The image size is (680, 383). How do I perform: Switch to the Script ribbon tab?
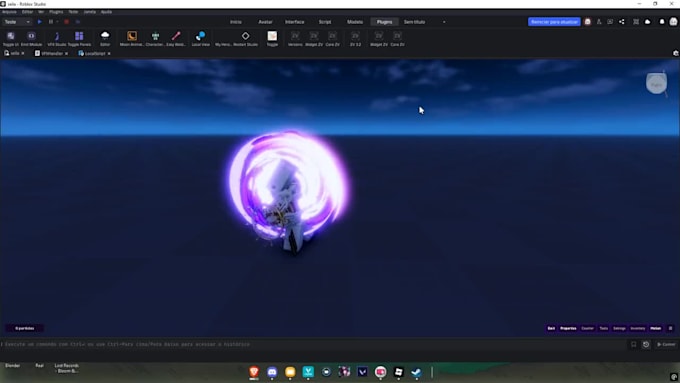[x=325, y=22]
